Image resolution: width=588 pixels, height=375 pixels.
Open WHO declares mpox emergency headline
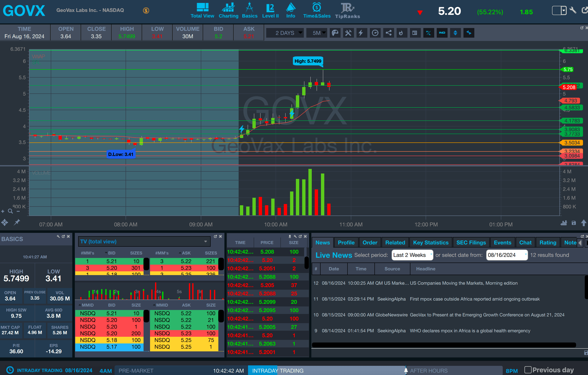[x=470, y=331]
